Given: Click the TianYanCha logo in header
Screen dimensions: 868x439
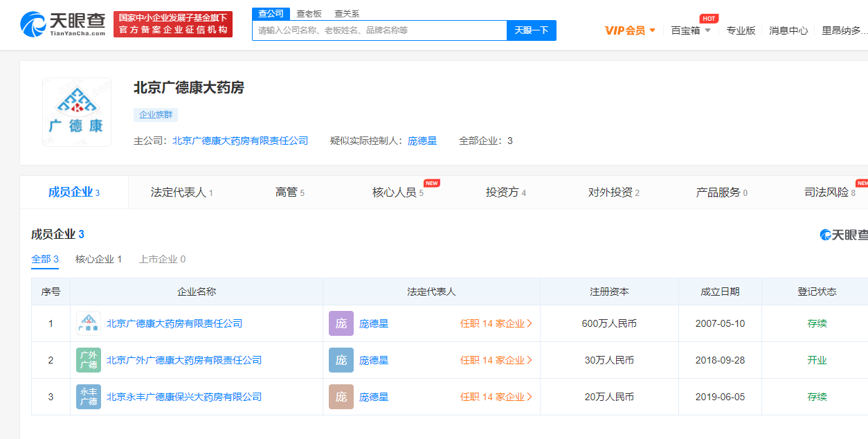Looking at the screenshot, I should point(63,24).
